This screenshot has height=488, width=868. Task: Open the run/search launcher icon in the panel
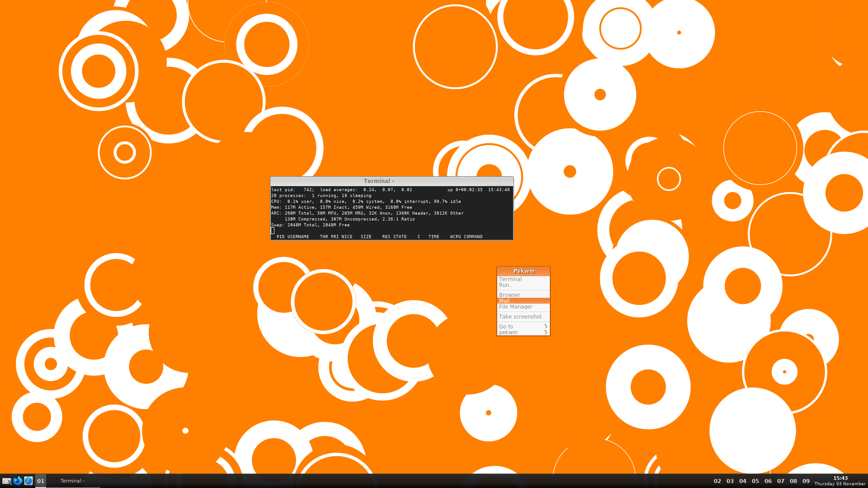click(6, 481)
